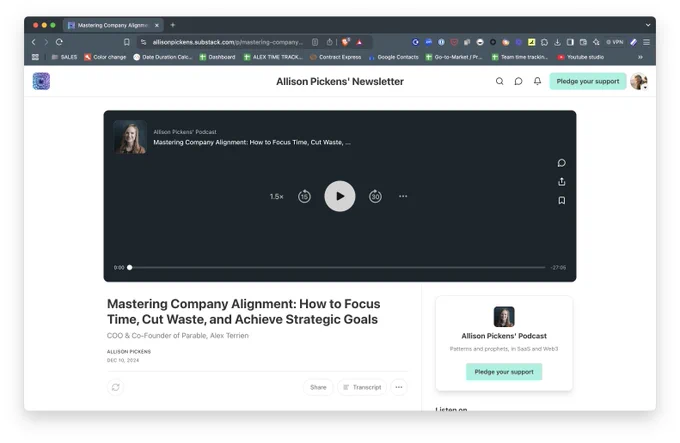Open the Color change bookmark

105,57
